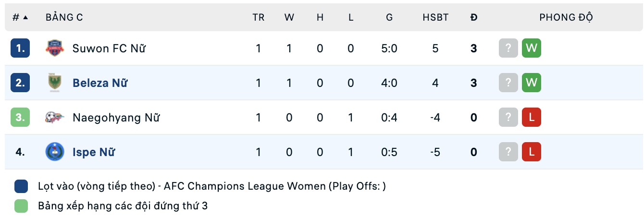Viewport: 644px width, 218px height.
Task: Open the Ispe Nữ team link
Action: [x=93, y=152]
